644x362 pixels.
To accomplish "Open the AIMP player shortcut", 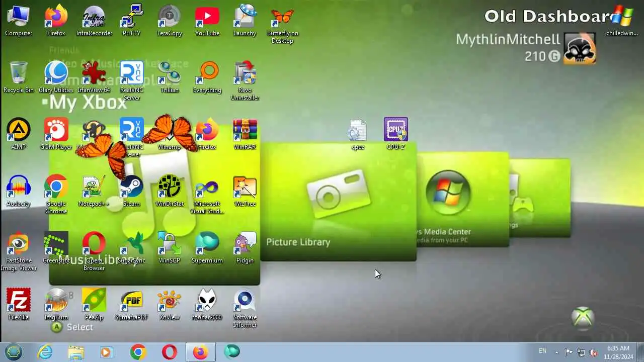I will coord(19,134).
